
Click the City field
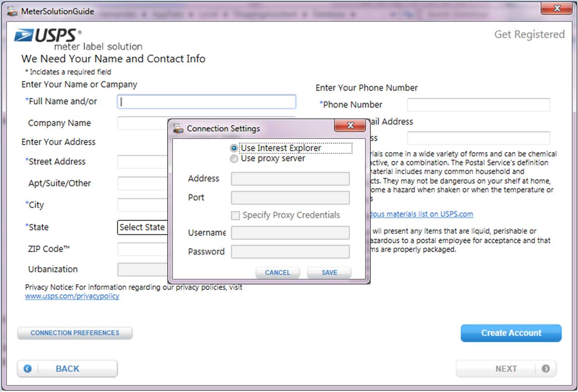143,205
